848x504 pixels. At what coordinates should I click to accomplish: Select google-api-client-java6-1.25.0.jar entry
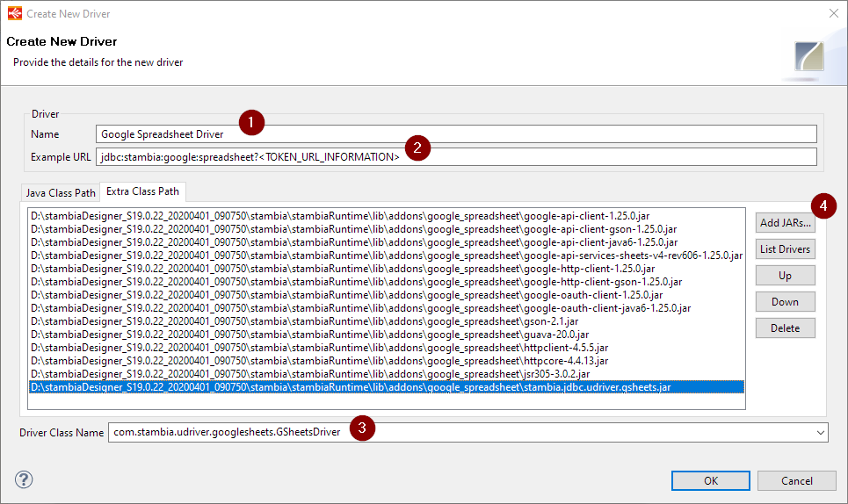[x=386, y=242]
